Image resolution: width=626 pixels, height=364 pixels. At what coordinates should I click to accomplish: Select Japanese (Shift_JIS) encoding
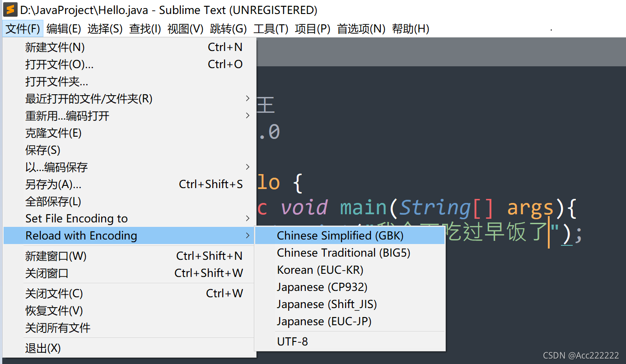pyautogui.click(x=350, y=304)
